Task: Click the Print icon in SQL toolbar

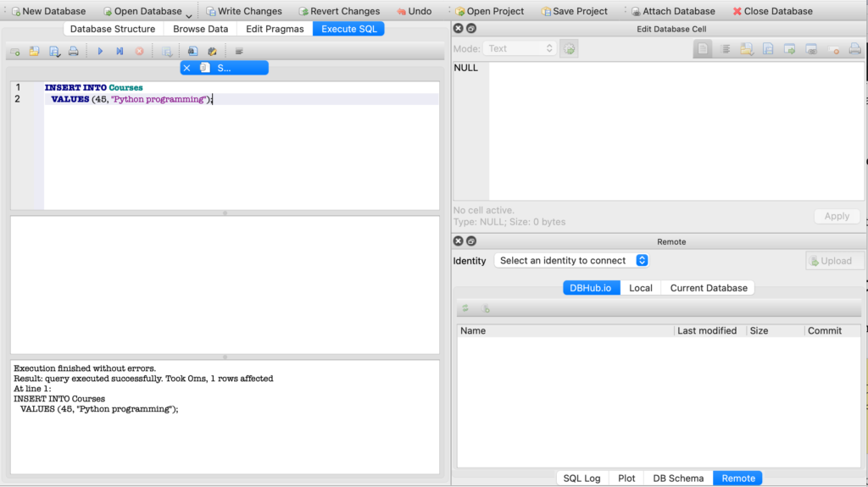Action: coord(74,52)
